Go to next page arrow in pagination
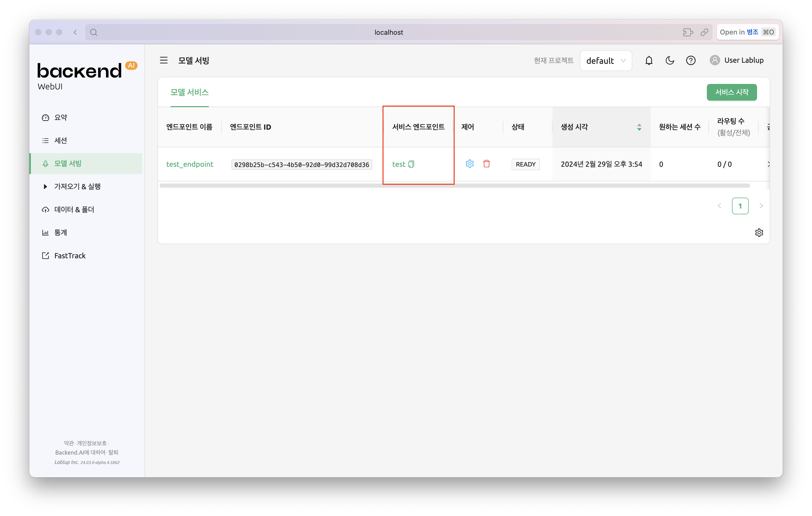The image size is (812, 516). [x=761, y=206]
